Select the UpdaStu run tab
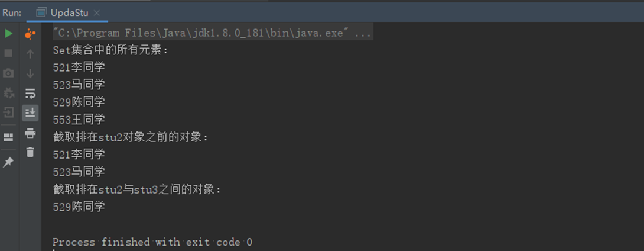 63,13
